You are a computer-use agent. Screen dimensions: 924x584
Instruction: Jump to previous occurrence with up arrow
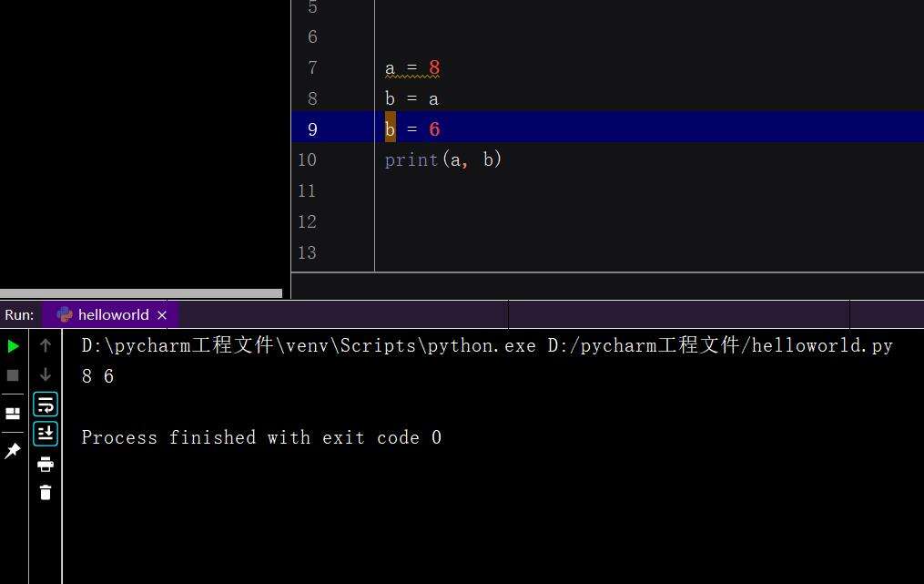point(45,345)
